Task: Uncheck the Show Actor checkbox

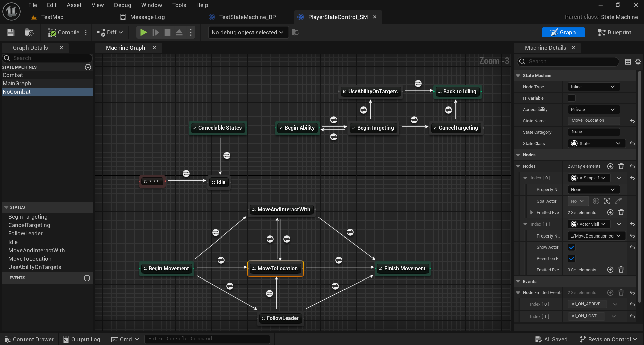Action: point(571,247)
